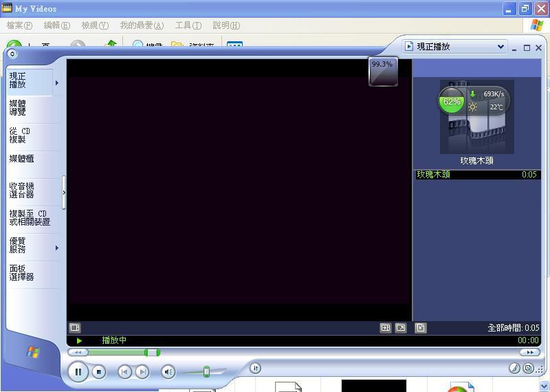Viewport: 550px width, 392px height.
Task: Pause the playing video
Action: coord(78,372)
